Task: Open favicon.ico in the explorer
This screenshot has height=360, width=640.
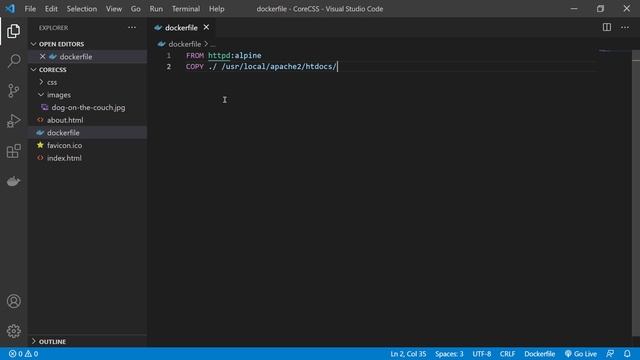Action: pyautogui.click(x=64, y=145)
